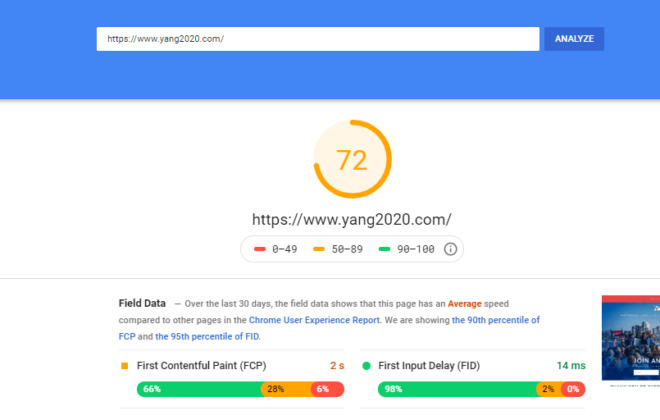Click the green FID circle indicator
Viewport: 660px width, 420px height.
click(x=366, y=366)
